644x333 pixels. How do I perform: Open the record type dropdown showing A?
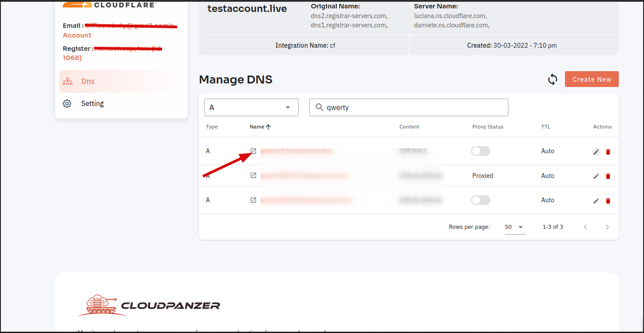[251, 107]
